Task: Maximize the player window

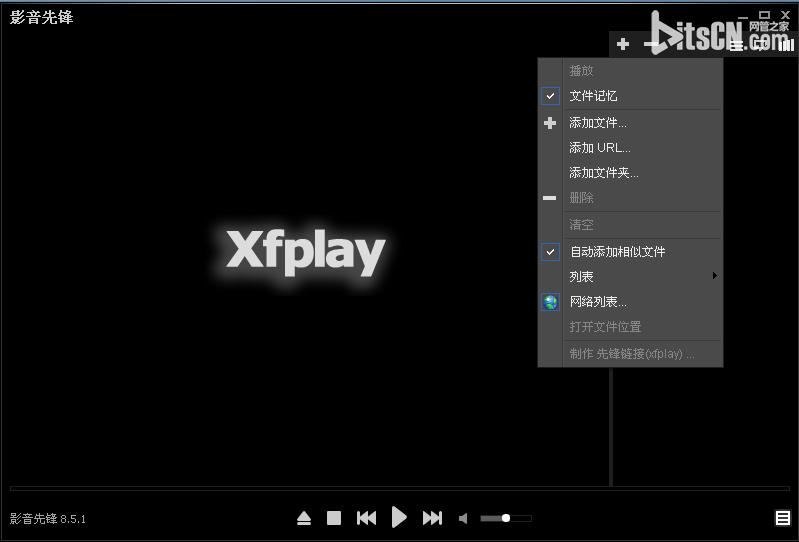Action: 764,15
